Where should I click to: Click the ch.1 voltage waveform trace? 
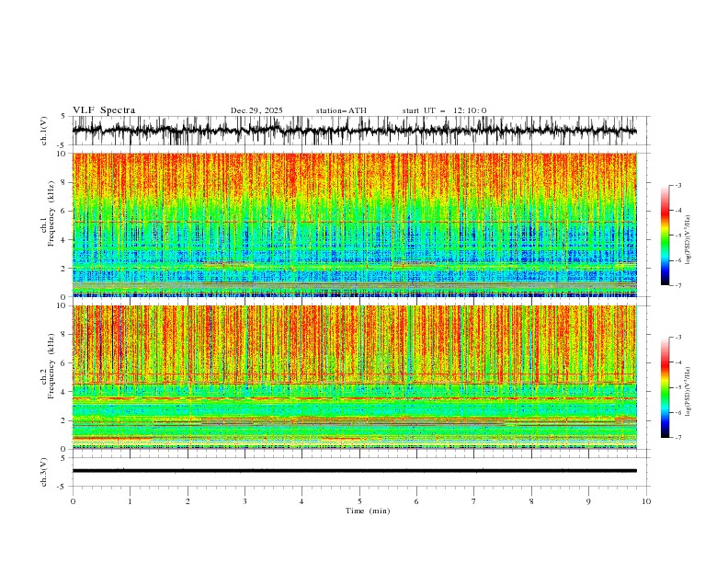[x=354, y=131]
